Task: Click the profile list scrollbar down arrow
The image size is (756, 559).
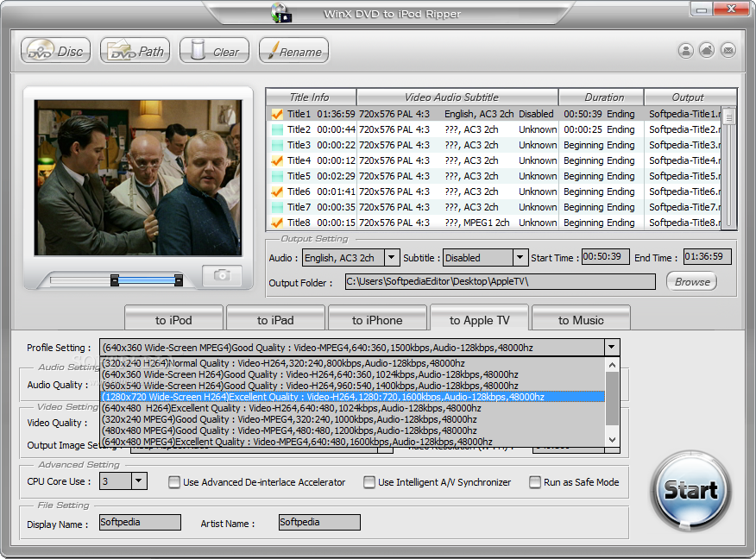Action: pyautogui.click(x=613, y=439)
